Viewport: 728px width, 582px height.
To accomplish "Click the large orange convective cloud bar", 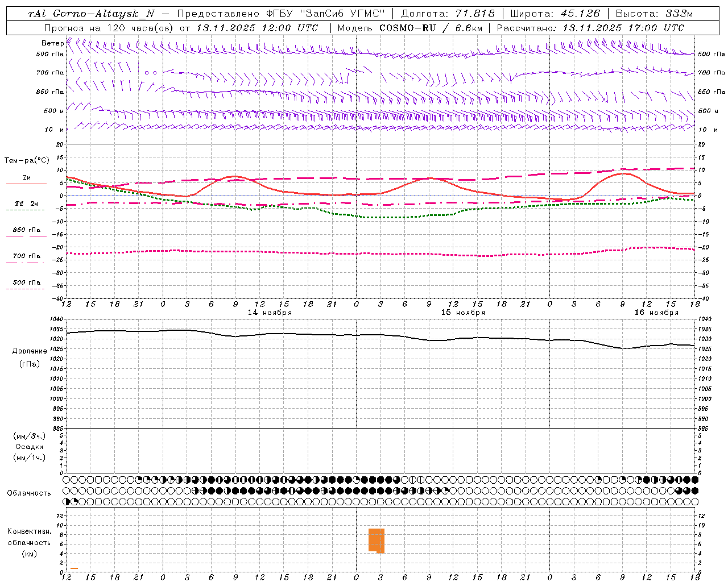I will pos(377,540).
